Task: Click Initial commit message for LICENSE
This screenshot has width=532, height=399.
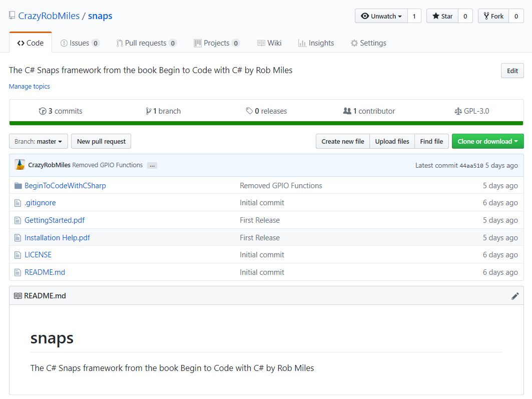Action: coord(262,255)
